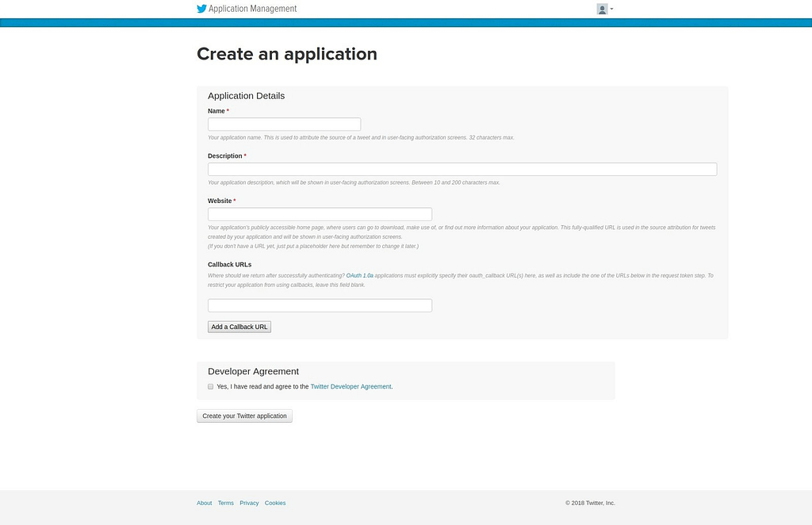Open the user avatar account menu
Screen dimensions: 812x525
click(x=604, y=9)
